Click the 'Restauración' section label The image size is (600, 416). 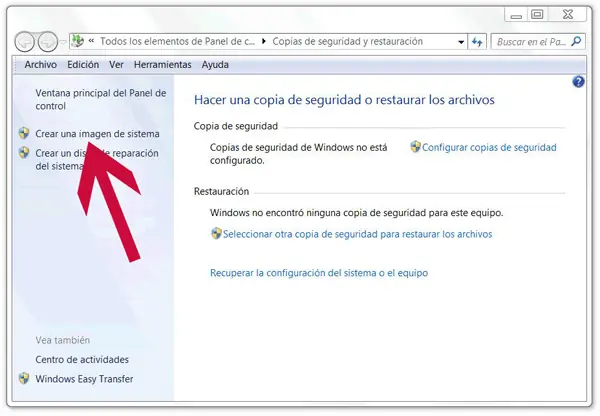(x=221, y=191)
